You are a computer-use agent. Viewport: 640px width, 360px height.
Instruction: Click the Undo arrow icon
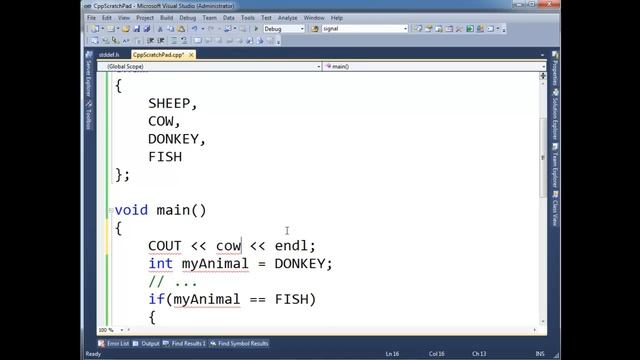[x=195, y=29]
